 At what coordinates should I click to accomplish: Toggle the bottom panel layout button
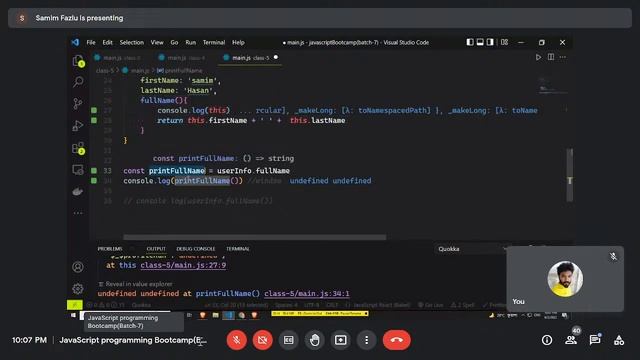[x=480, y=42]
